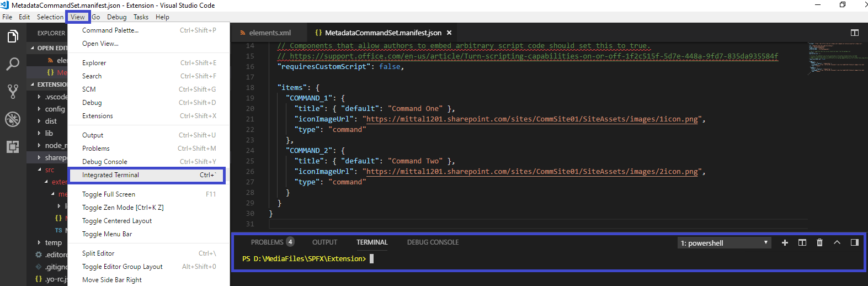Select Search in the View menu
Viewport: 868px width, 286px height.
(148, 76)
